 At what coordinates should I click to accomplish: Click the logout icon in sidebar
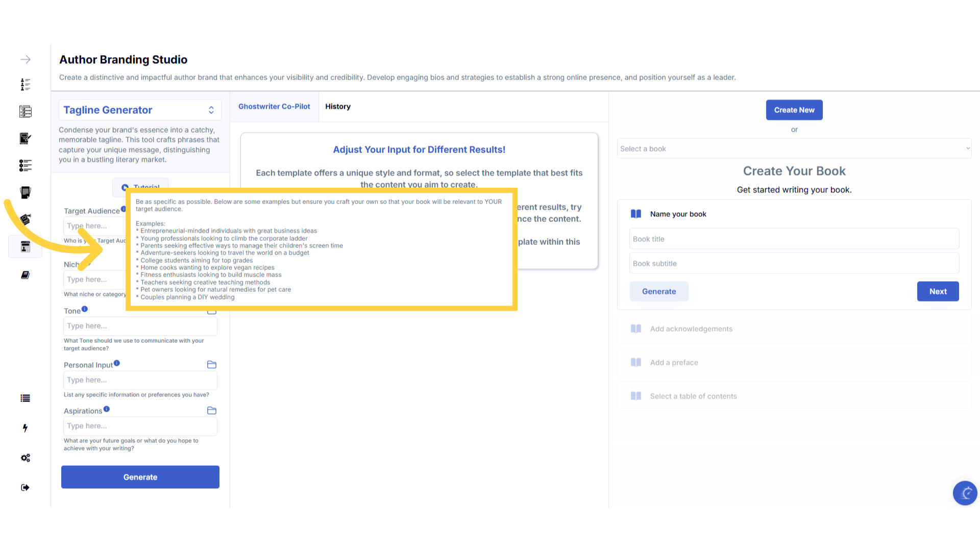click(25, 487)
